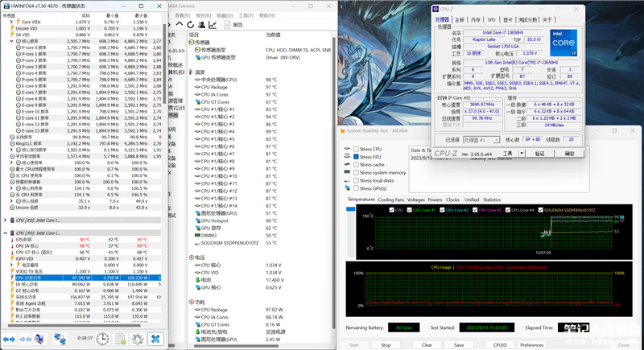644x350 pixels.
Task: Open AIDA64 报告(R) menu
Action: pos(204,15)
